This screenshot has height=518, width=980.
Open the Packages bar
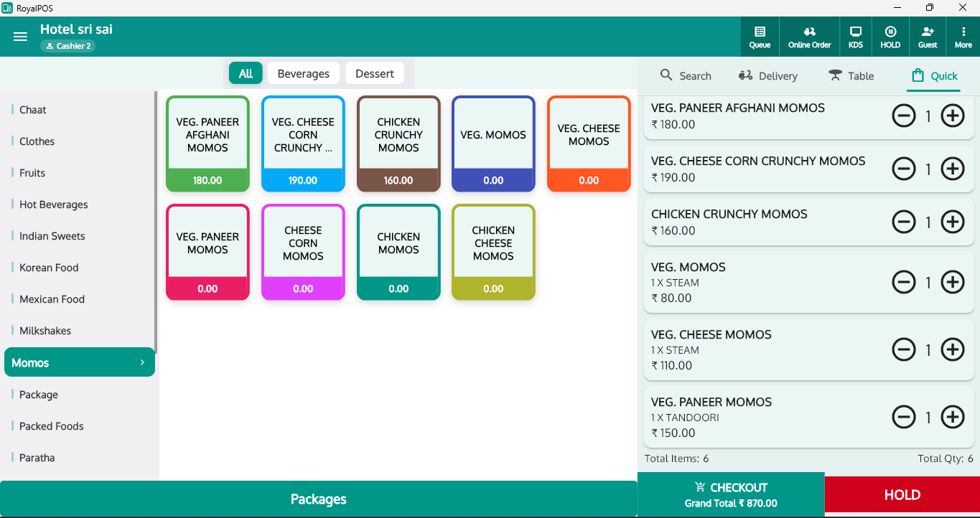click(318, 499)
